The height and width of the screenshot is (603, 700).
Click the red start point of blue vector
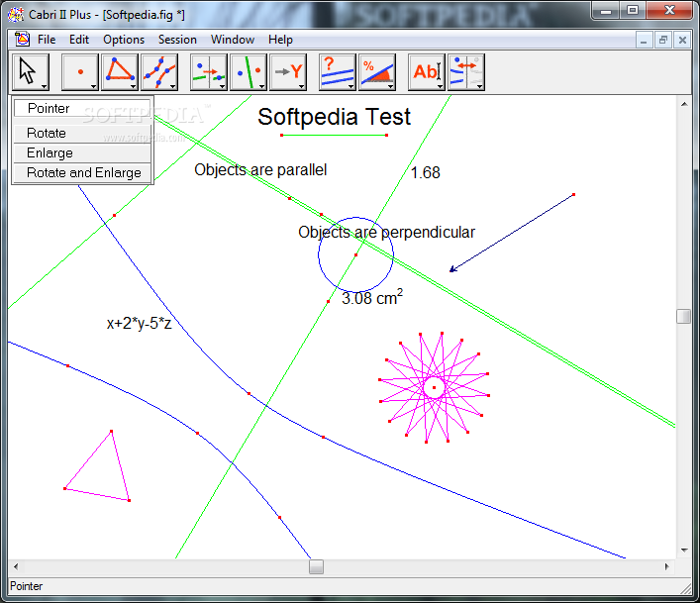(x=573, y=195)
